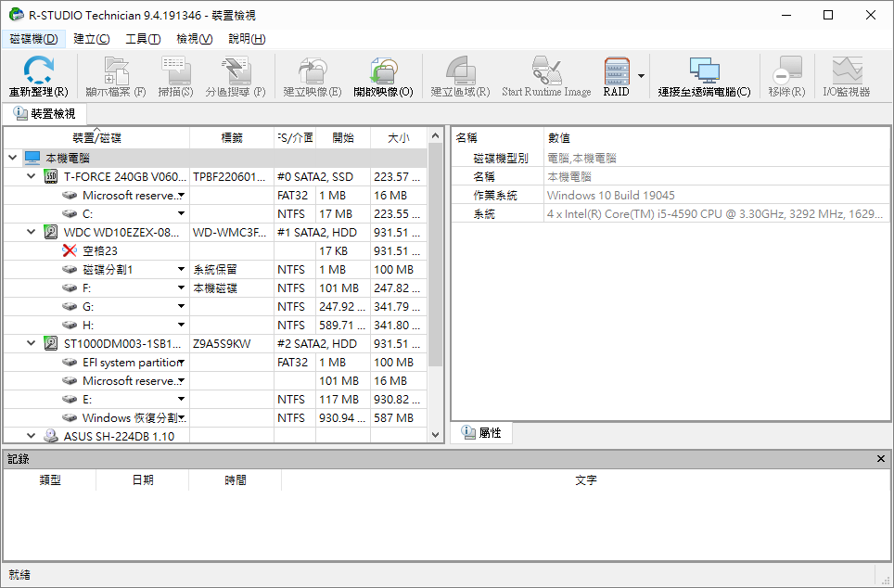The image size is (894, 588).
Task: Click the 移除 remove toolbar icon
Action: [786, 70]
